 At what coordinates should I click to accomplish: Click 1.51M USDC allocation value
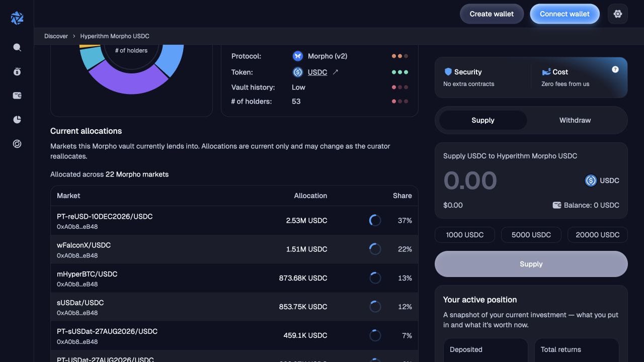pyautogui.click(x=306, y=249)
